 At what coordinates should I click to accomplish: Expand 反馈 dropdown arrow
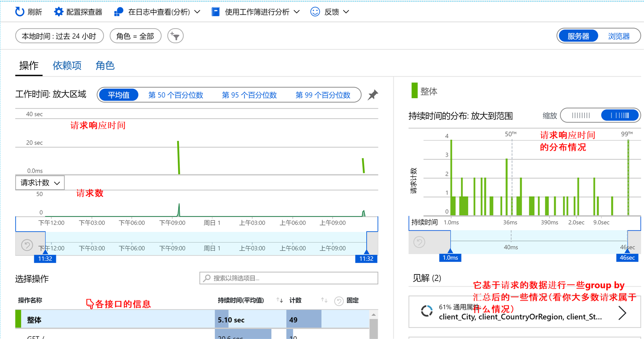coord(346,12)
